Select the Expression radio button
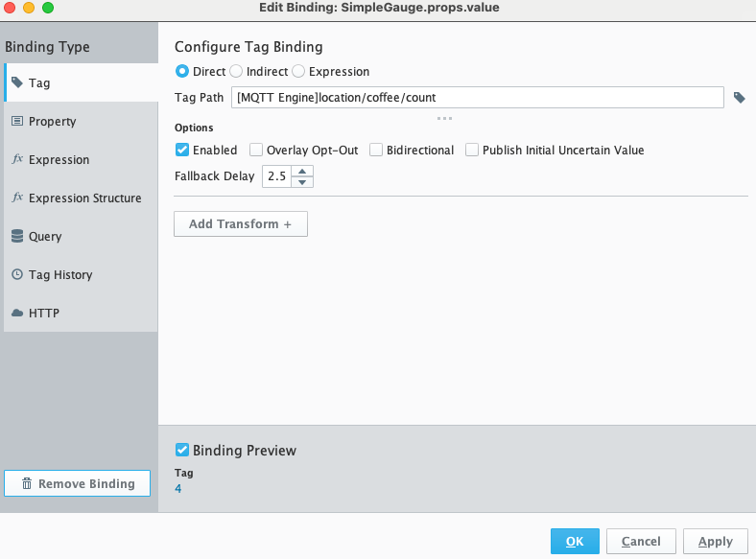 click(x=298, y=71)
